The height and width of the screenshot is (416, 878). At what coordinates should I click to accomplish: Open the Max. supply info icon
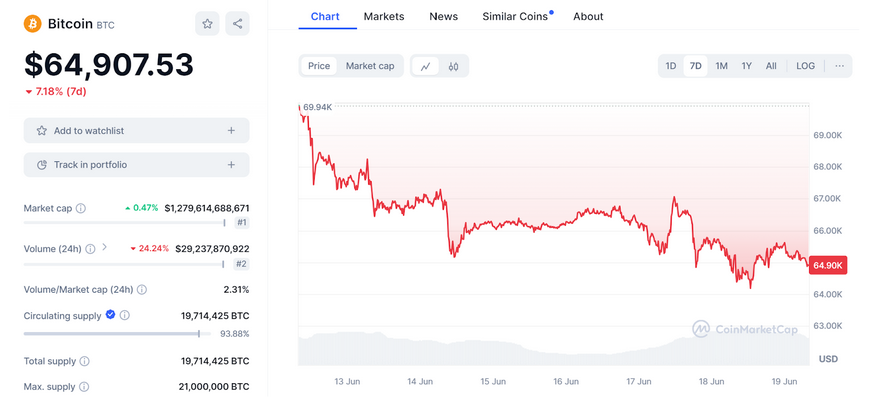[84, 387]
